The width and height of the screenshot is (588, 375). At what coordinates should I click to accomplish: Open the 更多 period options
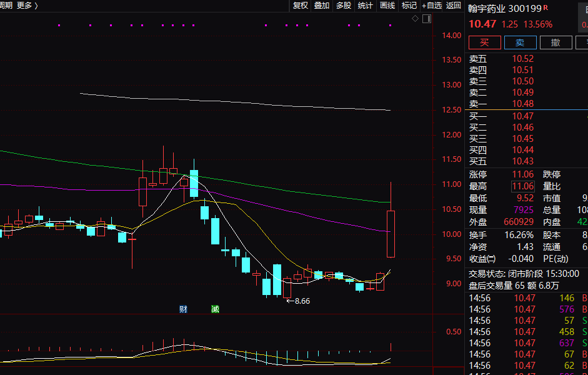coord(26,6)
